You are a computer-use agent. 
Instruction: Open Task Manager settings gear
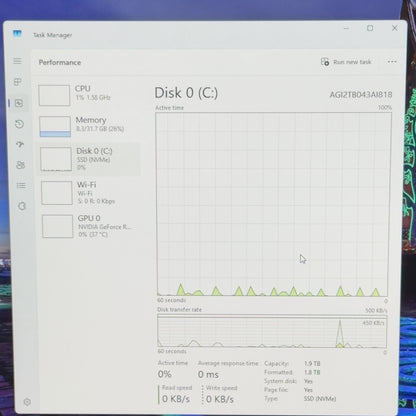point(27,402)
